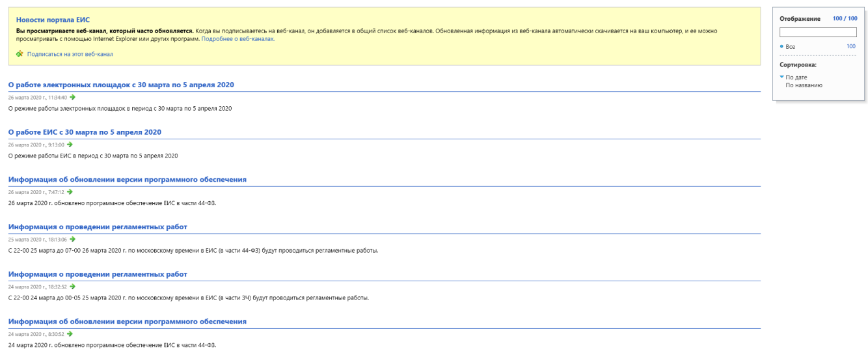Select the 'Все' filter category
This screenshot has width=868, height=362.
pos(791,47)
